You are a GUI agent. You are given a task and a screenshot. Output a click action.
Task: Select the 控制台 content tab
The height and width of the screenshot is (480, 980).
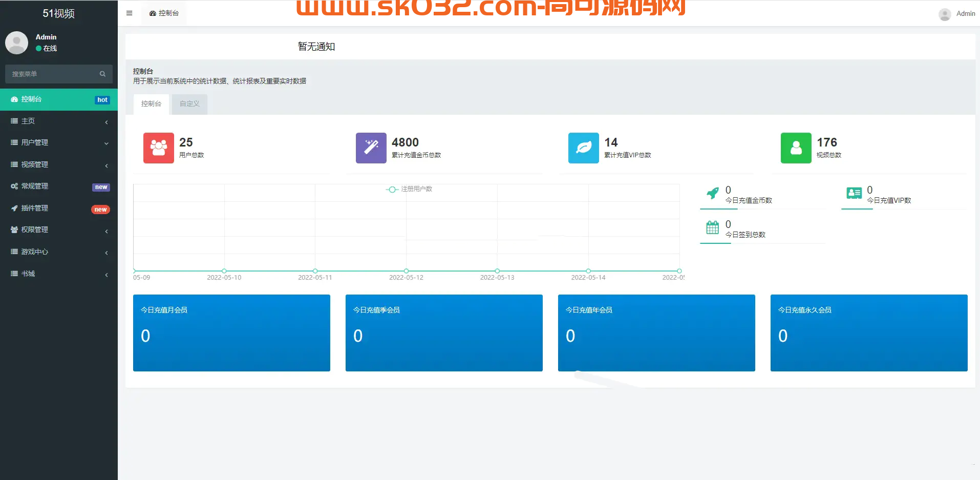[x=151, y=104]
